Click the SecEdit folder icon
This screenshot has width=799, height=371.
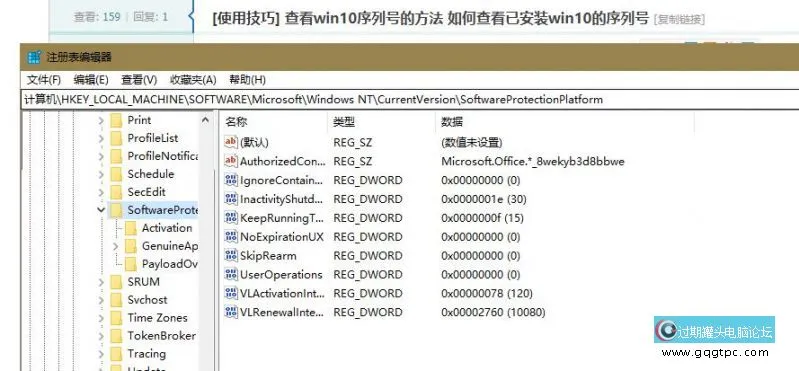pos(117,192)
